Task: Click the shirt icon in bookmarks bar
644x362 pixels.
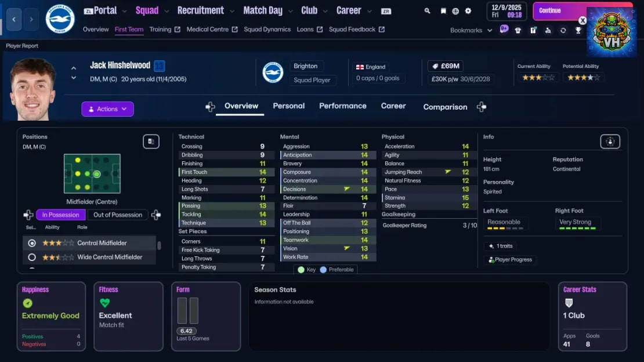Action: [x=518, y=30]
